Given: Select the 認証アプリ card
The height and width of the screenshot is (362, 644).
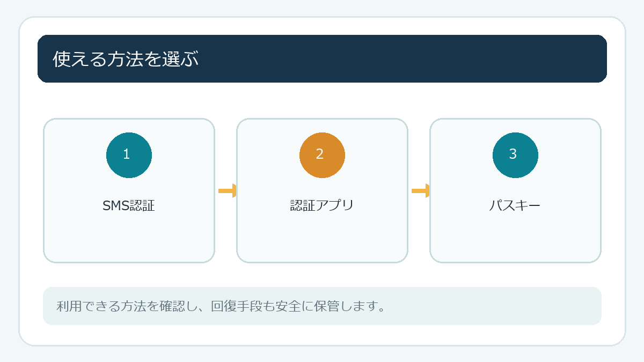Looking at the screenshot, I should (322, 190).
